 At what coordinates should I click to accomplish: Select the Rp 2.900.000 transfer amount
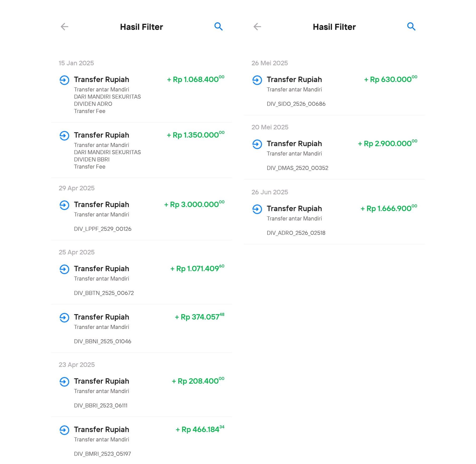[387, 143]
